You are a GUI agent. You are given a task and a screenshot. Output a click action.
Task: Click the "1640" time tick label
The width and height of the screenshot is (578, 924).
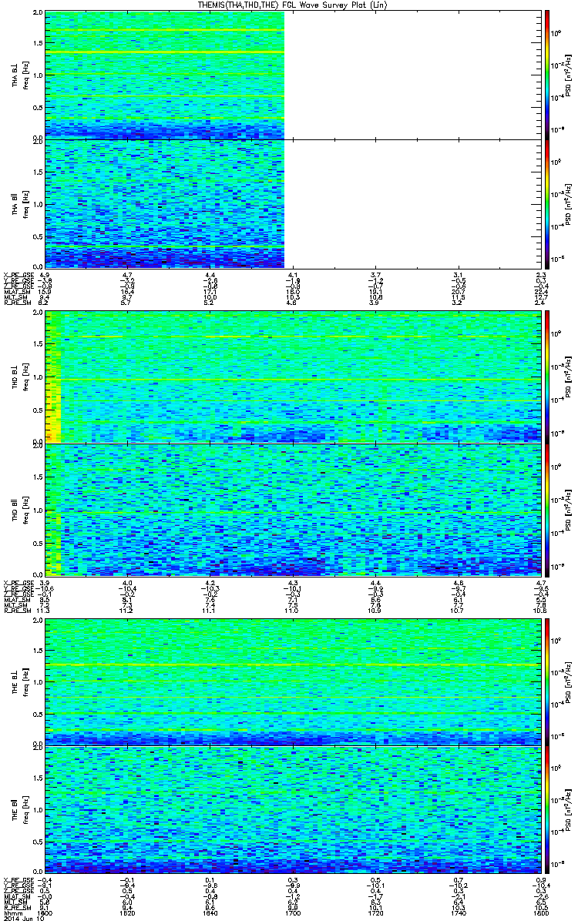pos(209,913)
